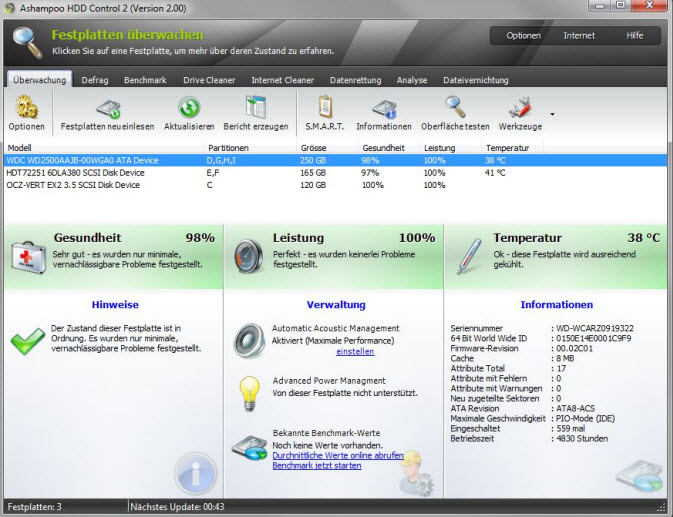Click Durchschnittliche Werte online abrufen link
Image resolution: width=673 pixels, height=517 pixels.
click(338, 455)
